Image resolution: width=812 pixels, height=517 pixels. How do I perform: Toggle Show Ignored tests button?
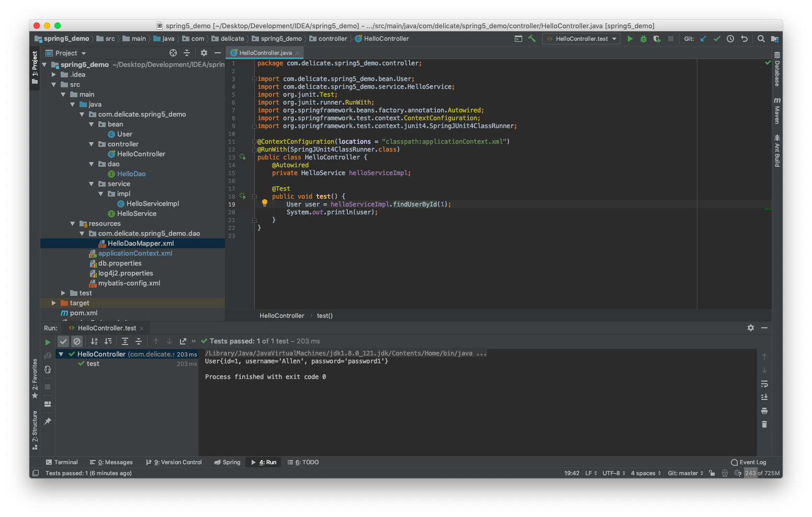pos(77,341)
